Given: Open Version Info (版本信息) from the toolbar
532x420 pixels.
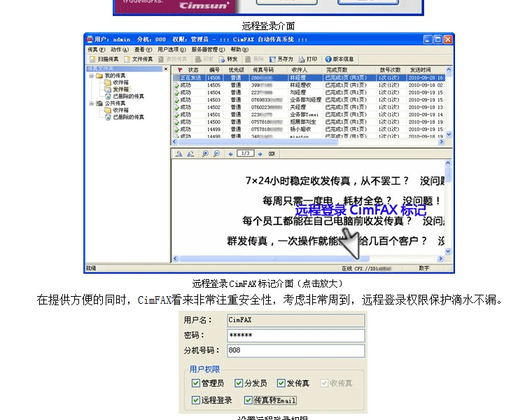Looking at the screenshot, I should point(339,59).
